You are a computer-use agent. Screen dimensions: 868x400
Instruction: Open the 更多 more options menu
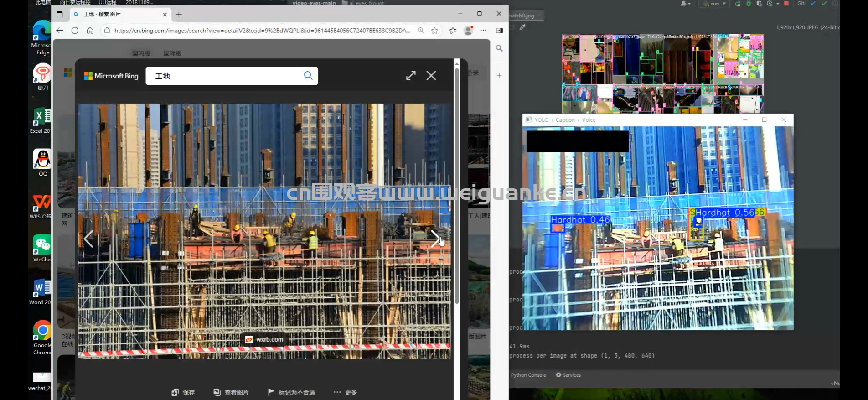[x=345, y=392]
